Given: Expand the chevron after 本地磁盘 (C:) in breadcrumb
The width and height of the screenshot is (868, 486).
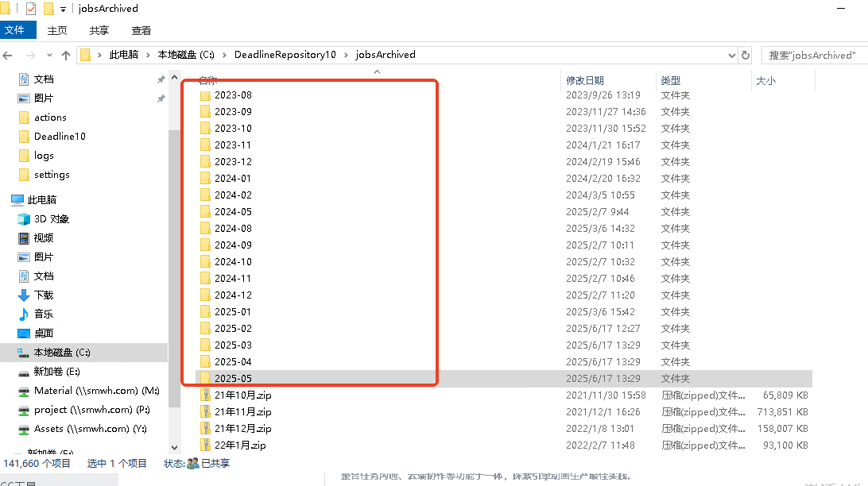Looking at the screenshot, I should (x=224, y=55).
